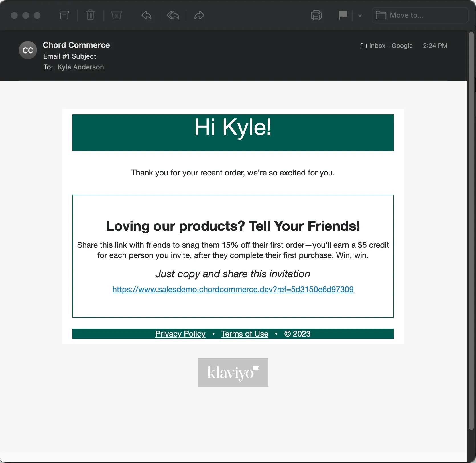
Task: Click the CC sender avatar
Action: point(28,50)
